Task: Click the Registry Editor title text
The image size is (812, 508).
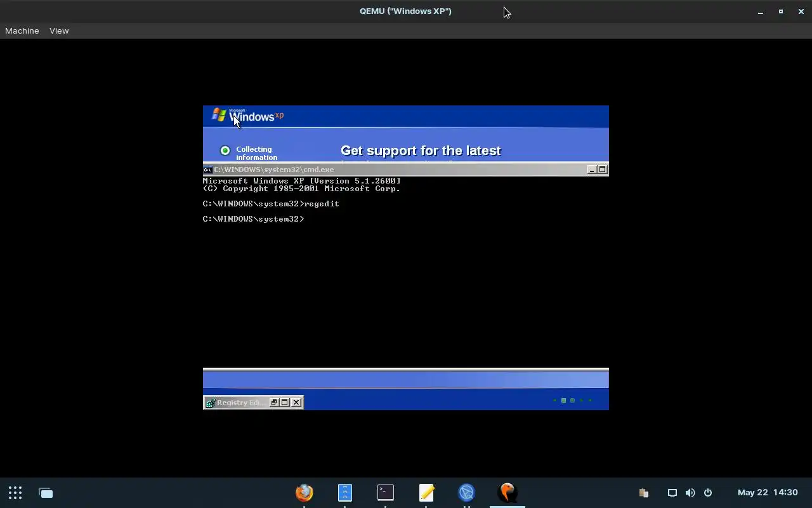Action: (240, 403)
